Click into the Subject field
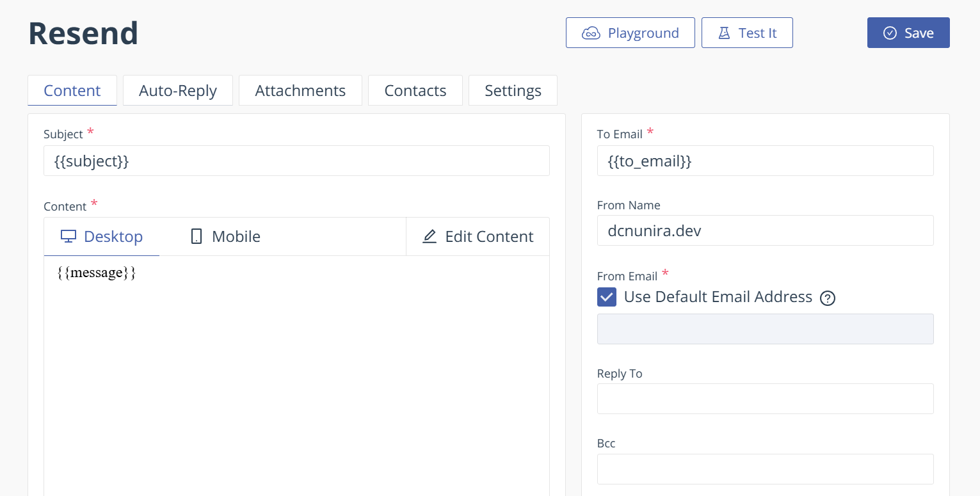The height and width of the screenshot is (496, 980). coord(296,161)
